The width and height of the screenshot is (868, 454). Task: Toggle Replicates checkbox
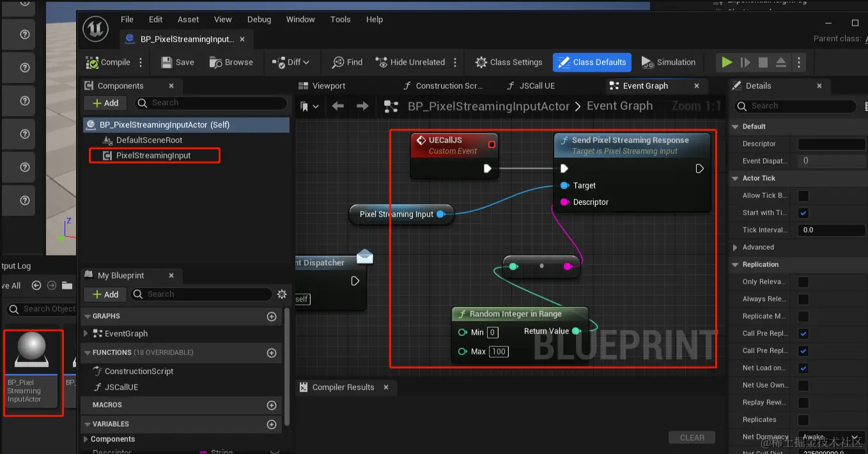point(803,420)
